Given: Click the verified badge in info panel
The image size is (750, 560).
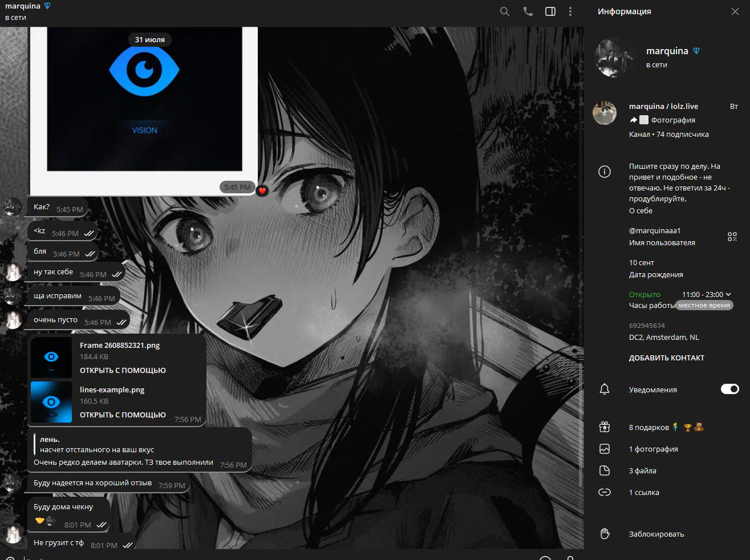Looking at the screenshot, I should (x=696, y=51).
